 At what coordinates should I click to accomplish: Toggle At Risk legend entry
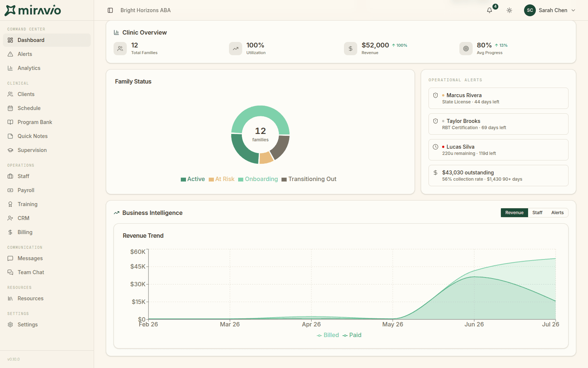[x=222, y=179]
